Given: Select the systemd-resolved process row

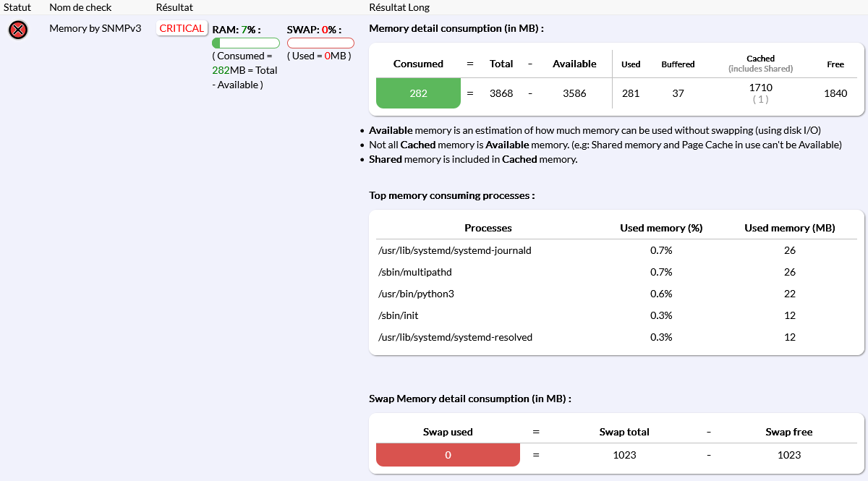Looking at the screenshot, I should [x=456, y=337].
